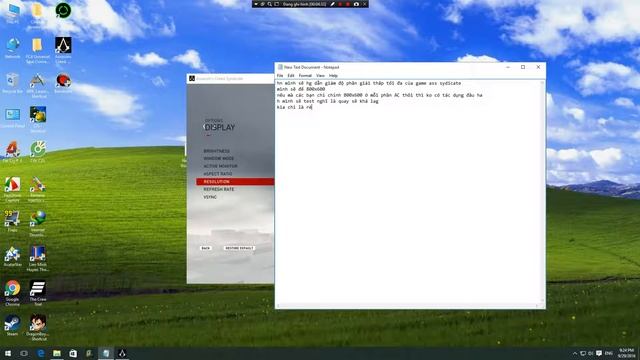
Task: Open the red ball Bandicam-style desktop shortcut
Action: pos(63,83)
